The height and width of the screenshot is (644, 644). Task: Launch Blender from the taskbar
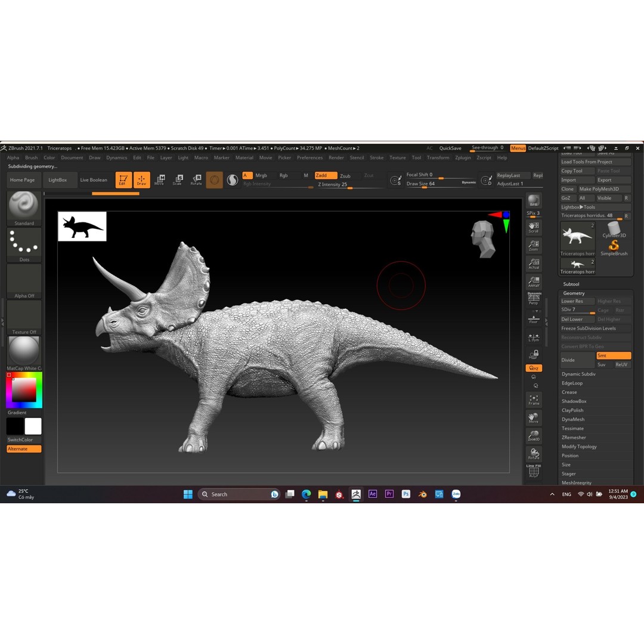[x=423, y=494]
